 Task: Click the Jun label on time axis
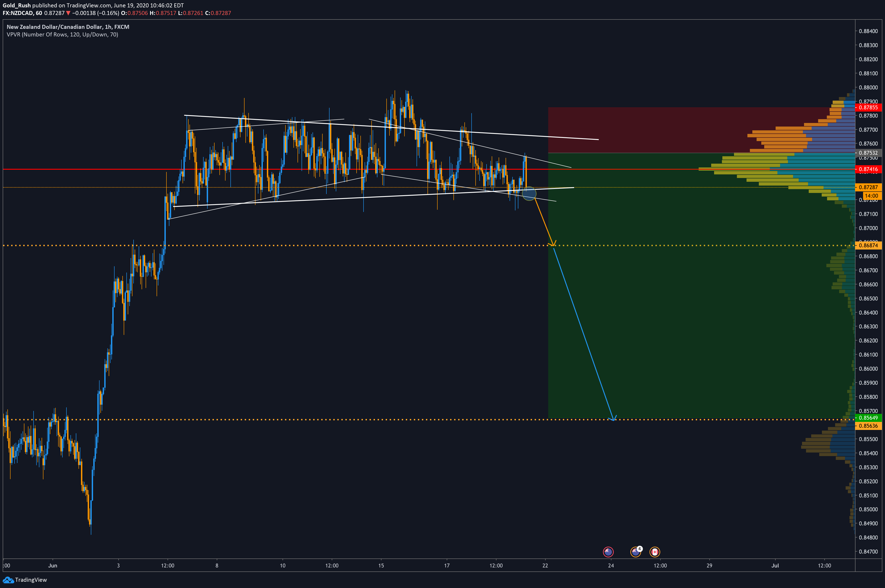pyautogui.click(x=53, y=565)
